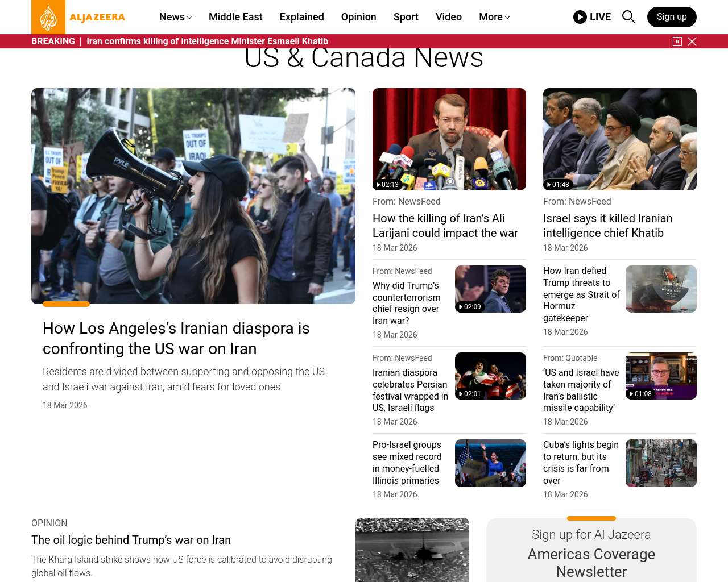The height and width of the screenshot is (582, 728).
Task: Click the Al Jazeera logo
Action: pyautogui.click(x=78, y=17)
